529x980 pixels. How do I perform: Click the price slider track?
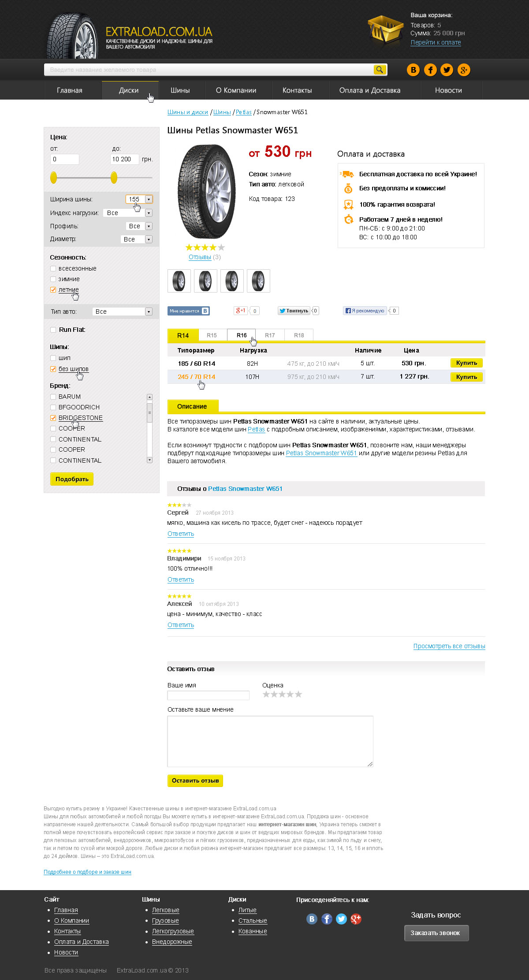point(101,178)
